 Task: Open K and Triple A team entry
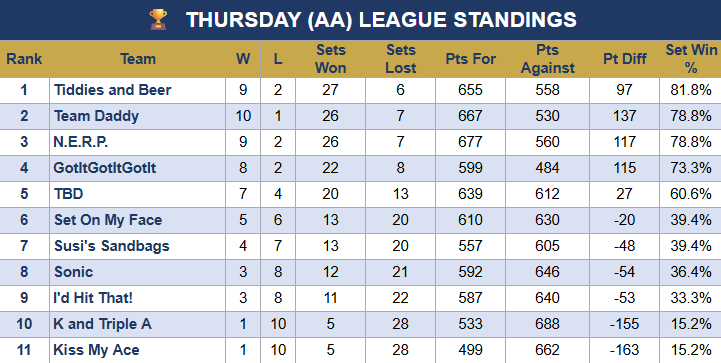[x=102, y=324]
